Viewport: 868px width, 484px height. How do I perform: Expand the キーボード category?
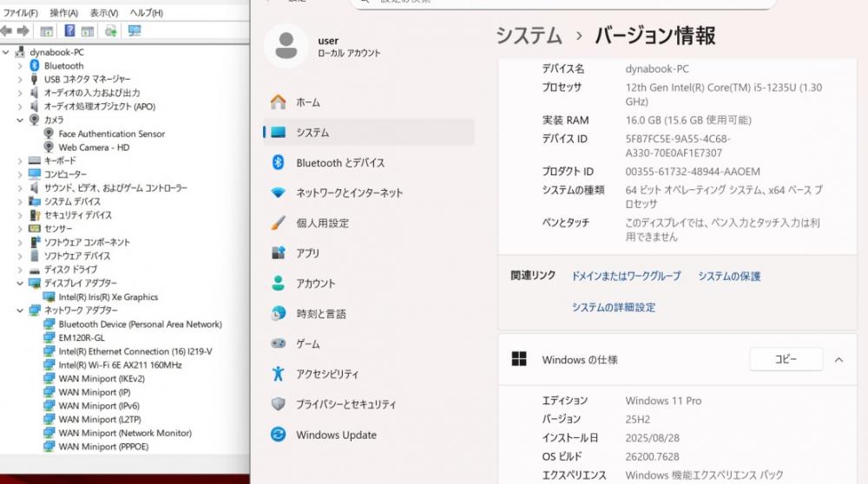(20, 161)
